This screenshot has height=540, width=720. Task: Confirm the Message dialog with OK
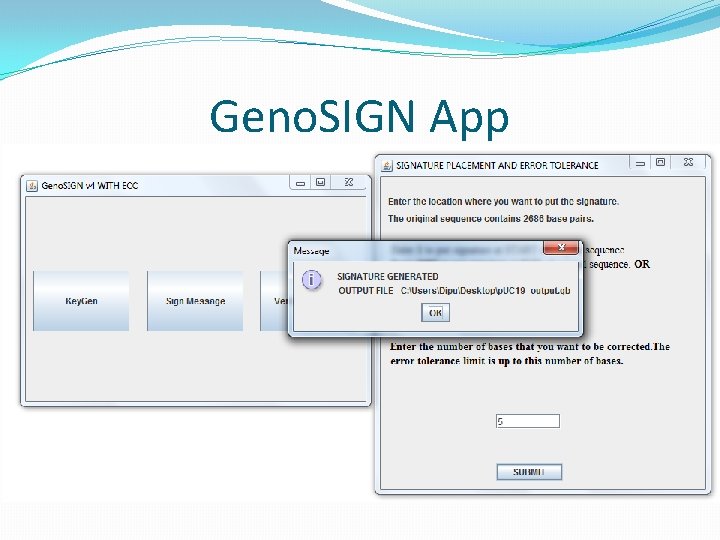pos(435,313)
